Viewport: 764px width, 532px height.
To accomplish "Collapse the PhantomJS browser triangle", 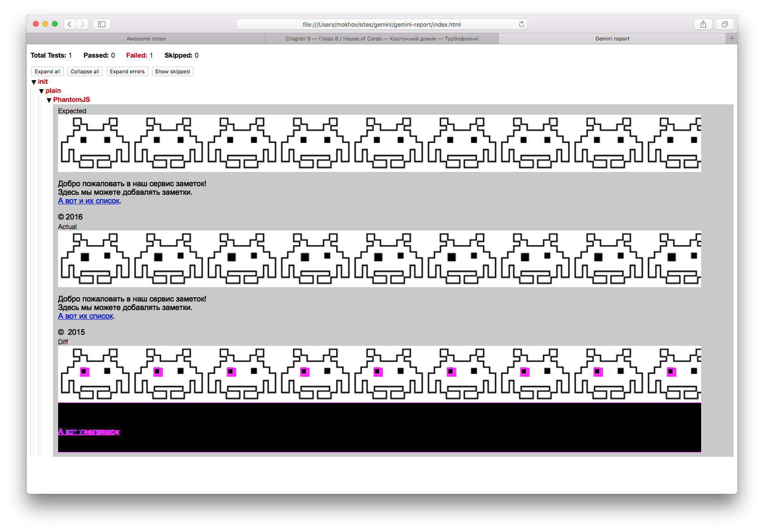I will [49, 100].
